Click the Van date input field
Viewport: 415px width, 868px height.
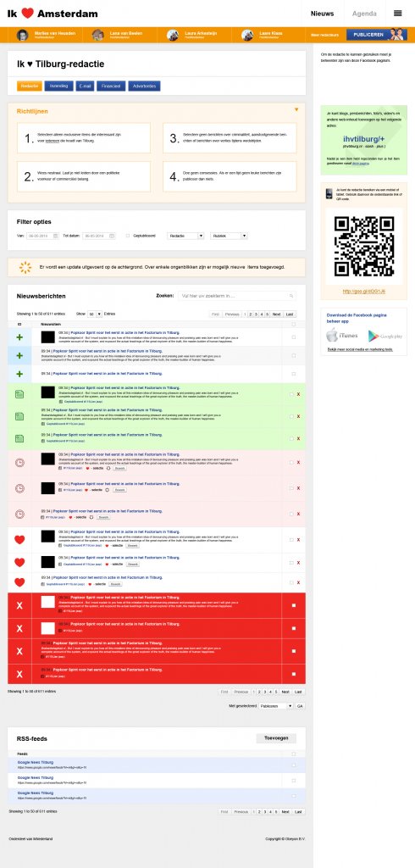43,236
